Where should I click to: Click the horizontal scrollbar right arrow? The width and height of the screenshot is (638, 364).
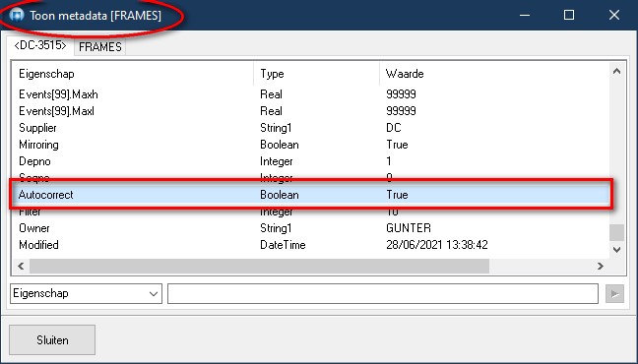tap(601, 266)
